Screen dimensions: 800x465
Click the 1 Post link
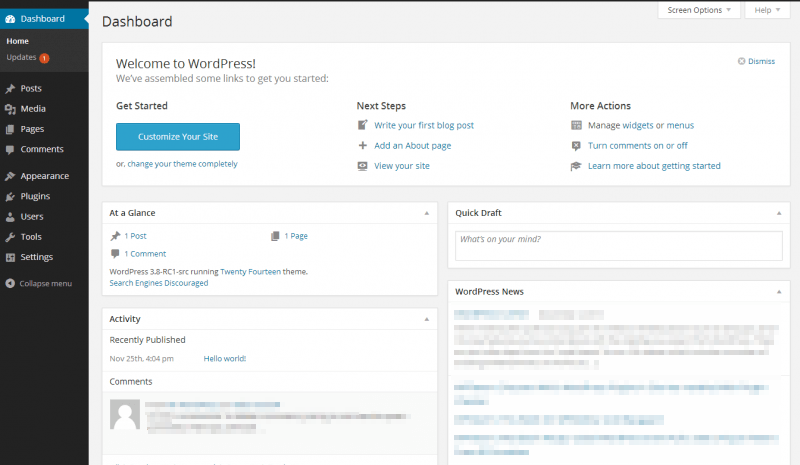(135, 236)
